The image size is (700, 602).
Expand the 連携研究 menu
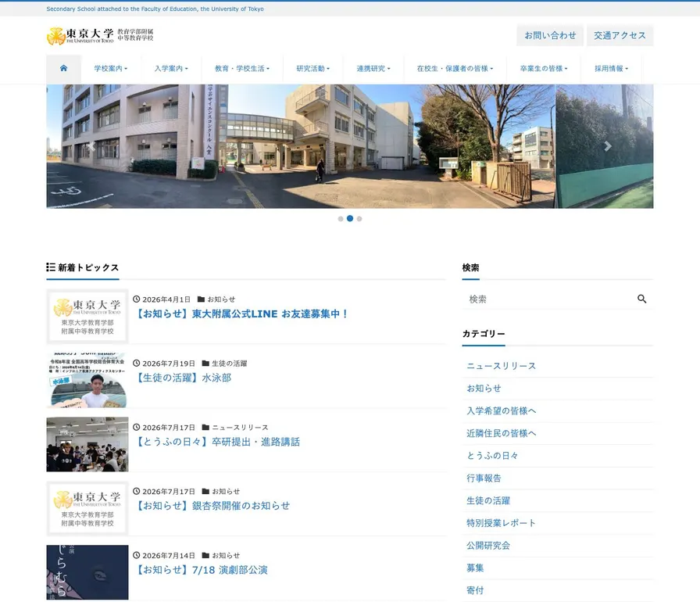[373, 68]
